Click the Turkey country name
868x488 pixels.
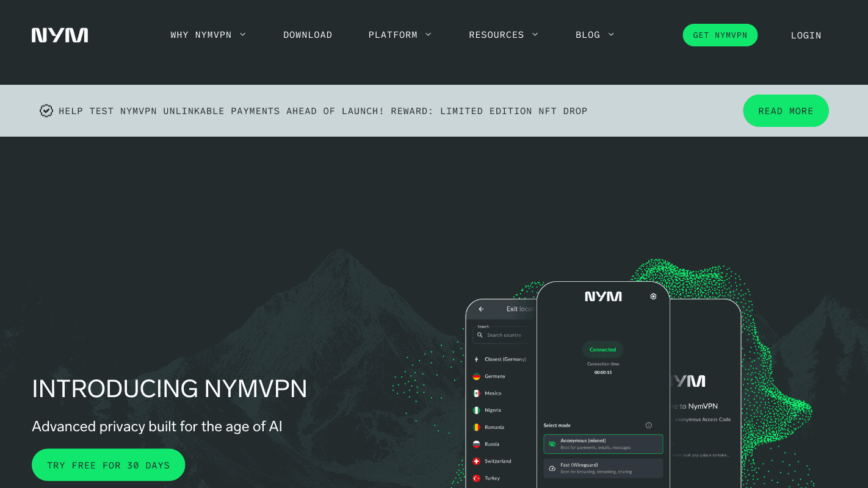493,479
